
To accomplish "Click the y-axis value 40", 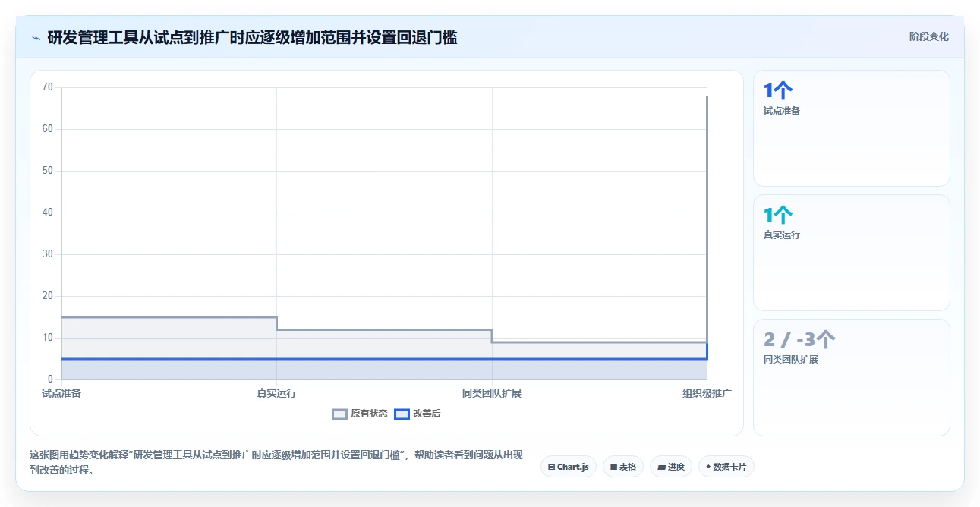I will [x=48, y=213].
